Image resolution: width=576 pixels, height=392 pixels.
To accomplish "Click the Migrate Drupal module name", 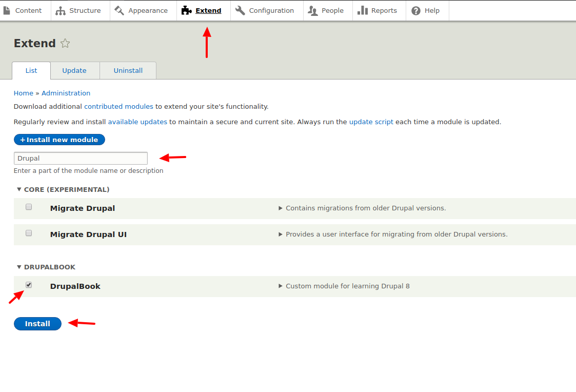I will 83,208.
